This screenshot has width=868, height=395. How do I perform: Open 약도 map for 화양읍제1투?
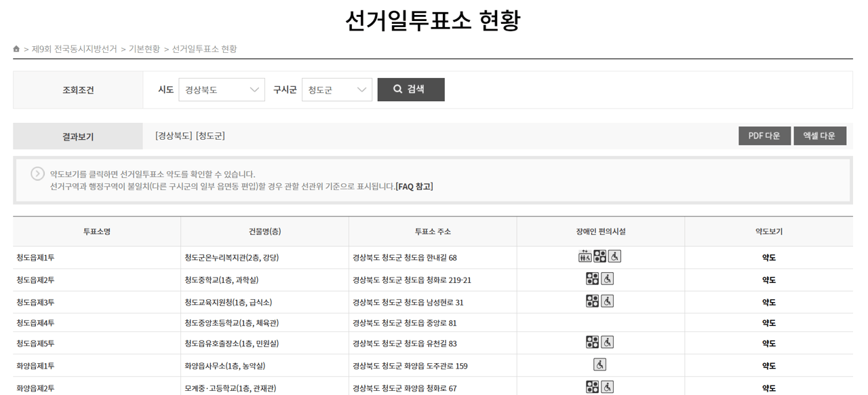click(x=769, y=366)
